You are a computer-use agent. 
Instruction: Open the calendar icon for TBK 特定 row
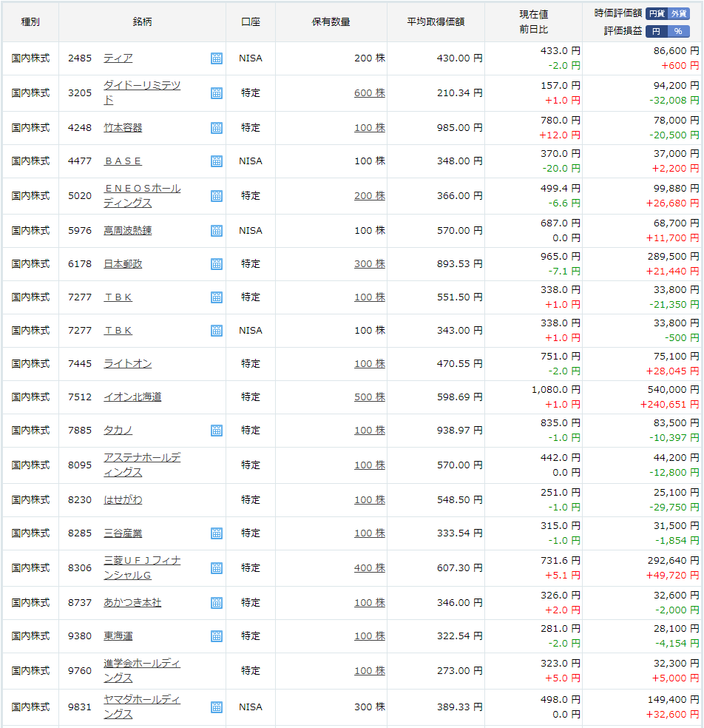point(217,297)
